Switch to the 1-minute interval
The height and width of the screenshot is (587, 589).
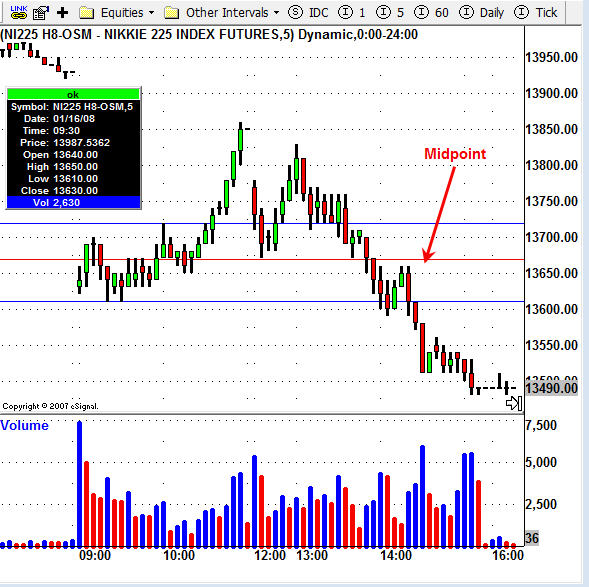[352, 13]
